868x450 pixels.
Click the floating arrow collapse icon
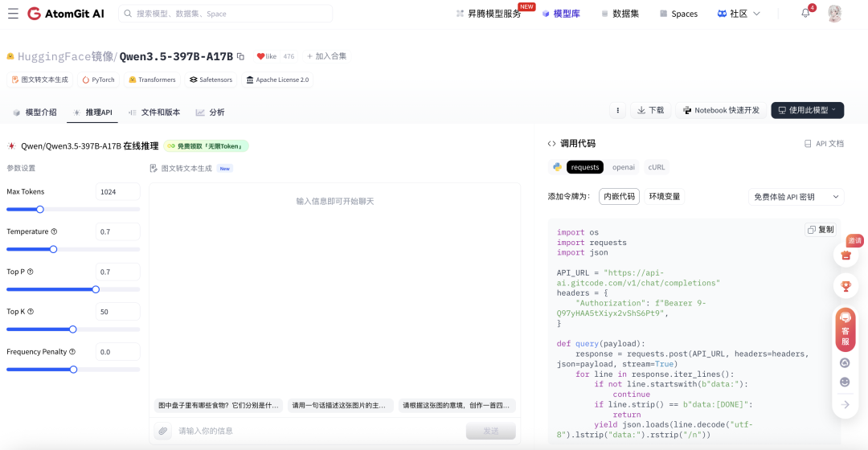pos(845,405)
